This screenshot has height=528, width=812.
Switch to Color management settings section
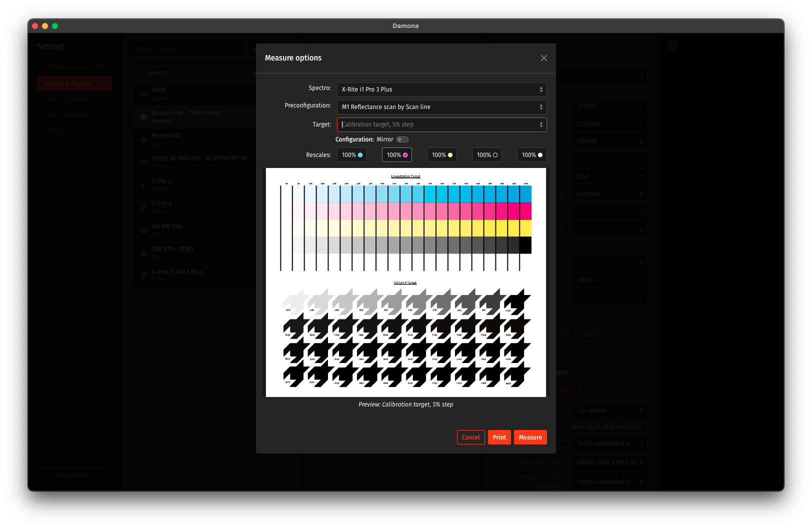pyautogui.click(x=68, y=115)
